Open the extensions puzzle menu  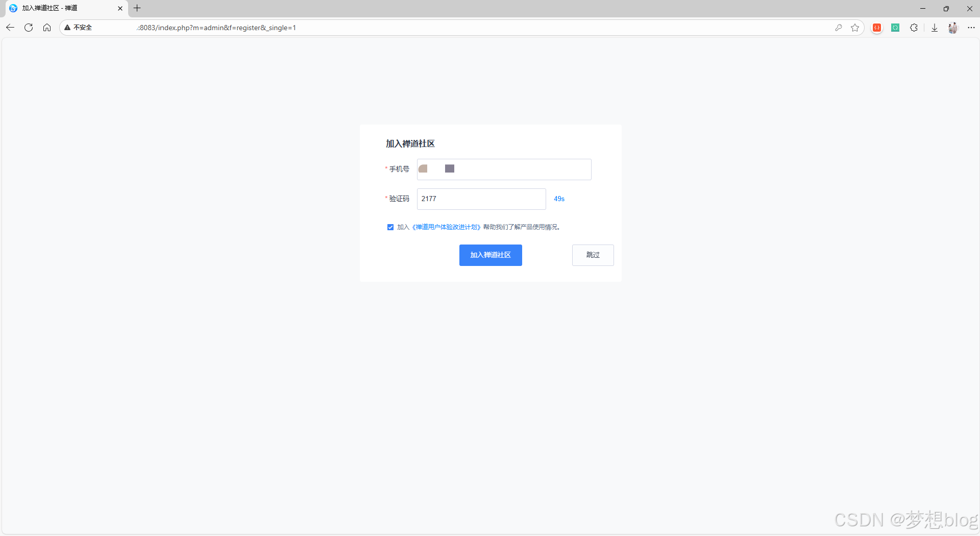coord(914,28)
